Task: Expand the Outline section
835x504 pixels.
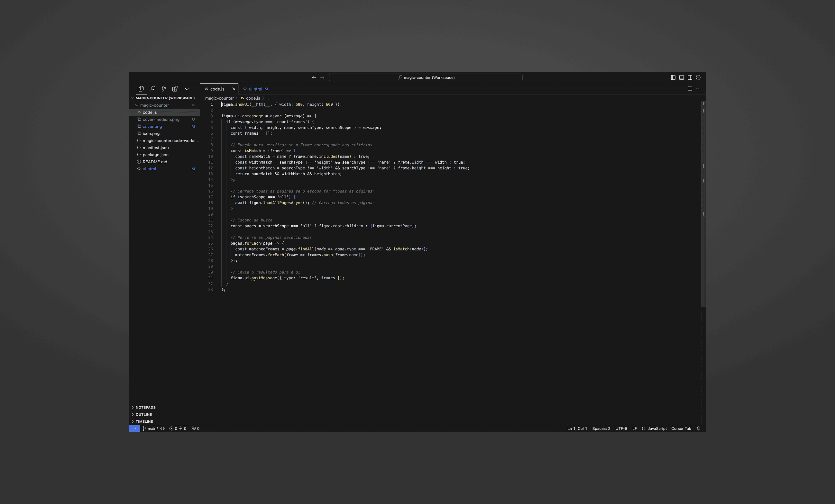Action: tap(144, 415)
